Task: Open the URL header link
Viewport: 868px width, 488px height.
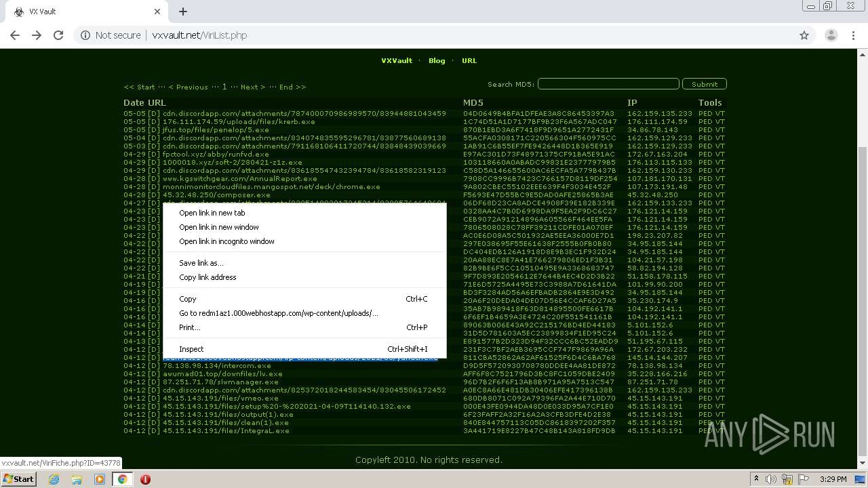Action: [469, 60]
